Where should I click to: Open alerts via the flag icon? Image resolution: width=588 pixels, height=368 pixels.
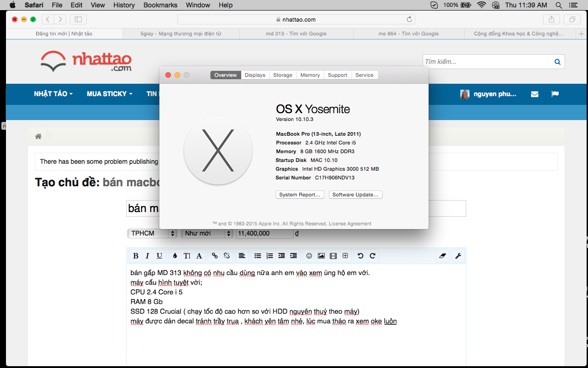pyautogui.click(x=555, y=94)
